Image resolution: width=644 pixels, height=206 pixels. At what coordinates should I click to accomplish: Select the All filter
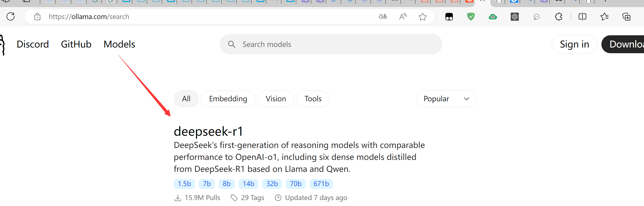pos(186,99)
